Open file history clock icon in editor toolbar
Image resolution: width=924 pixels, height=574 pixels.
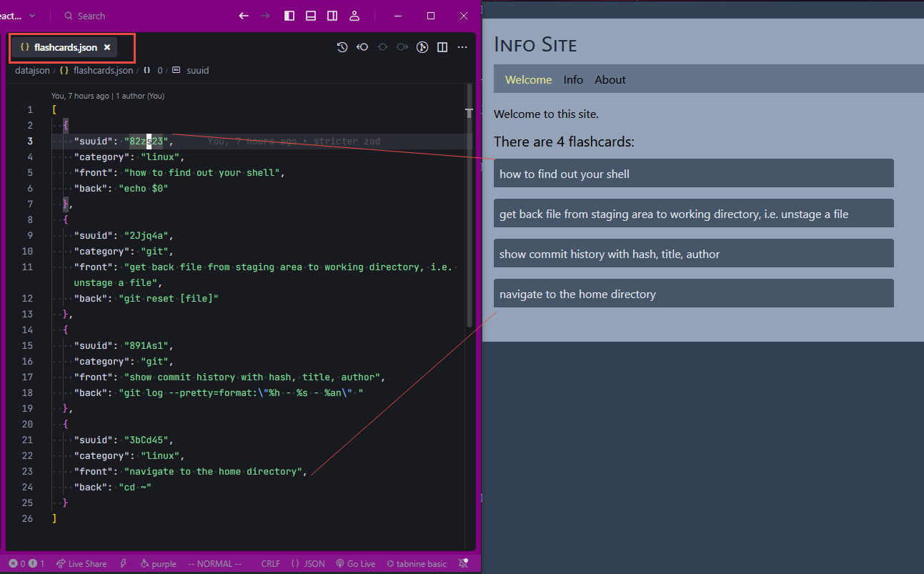click(x=342, y=47)
